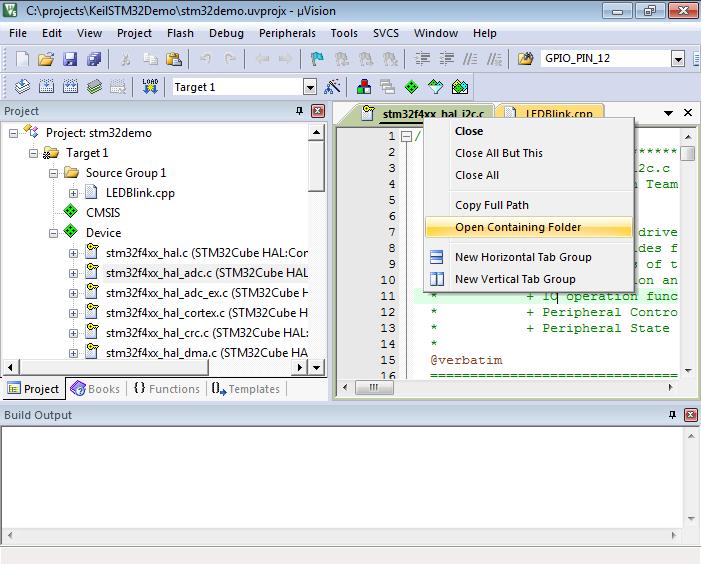Click the Find in Files icon
Image resolution: width=701 pixels, height=564 pixels.
click(x=526, y=59)
